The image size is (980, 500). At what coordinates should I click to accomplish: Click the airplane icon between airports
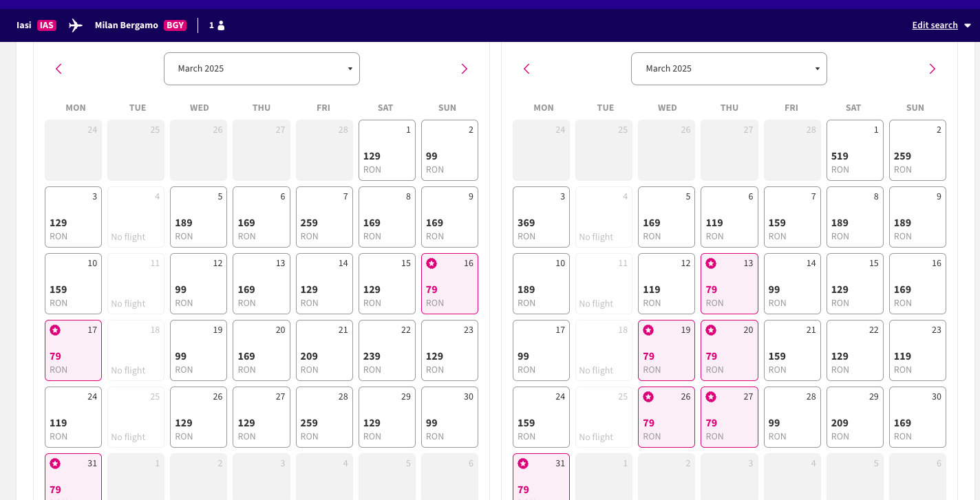click(x=76, y=25)
